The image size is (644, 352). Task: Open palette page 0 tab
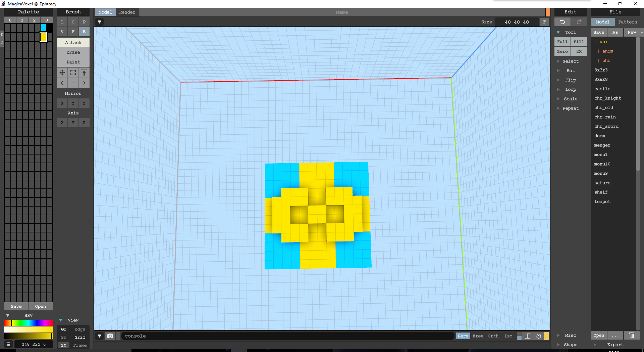click(x=10, y=20)
